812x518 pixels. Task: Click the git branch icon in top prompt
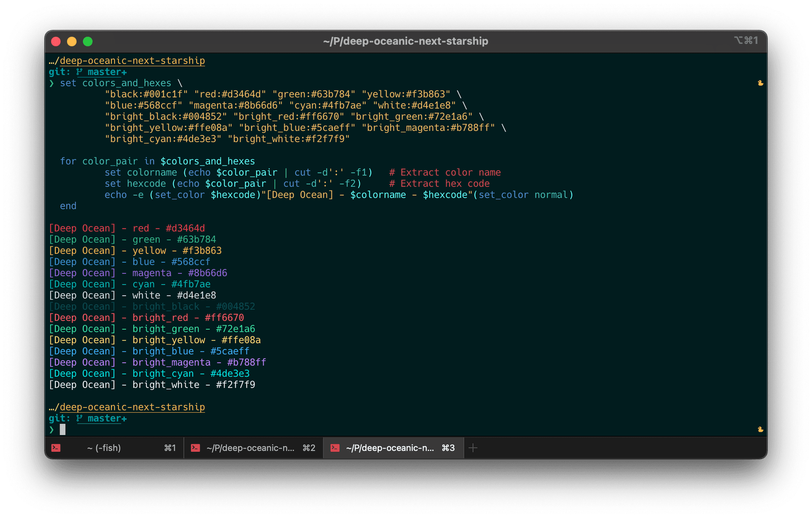(79, 72)
